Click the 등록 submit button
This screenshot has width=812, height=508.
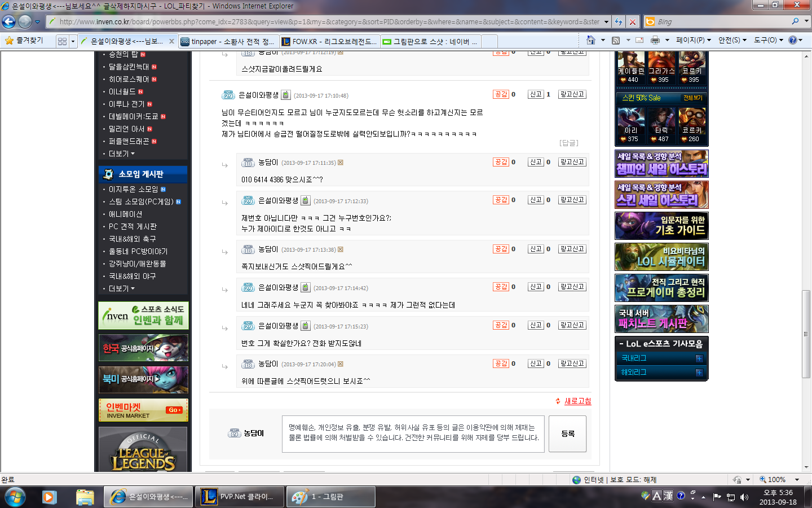pyautogui.click(x=568, y=433)
